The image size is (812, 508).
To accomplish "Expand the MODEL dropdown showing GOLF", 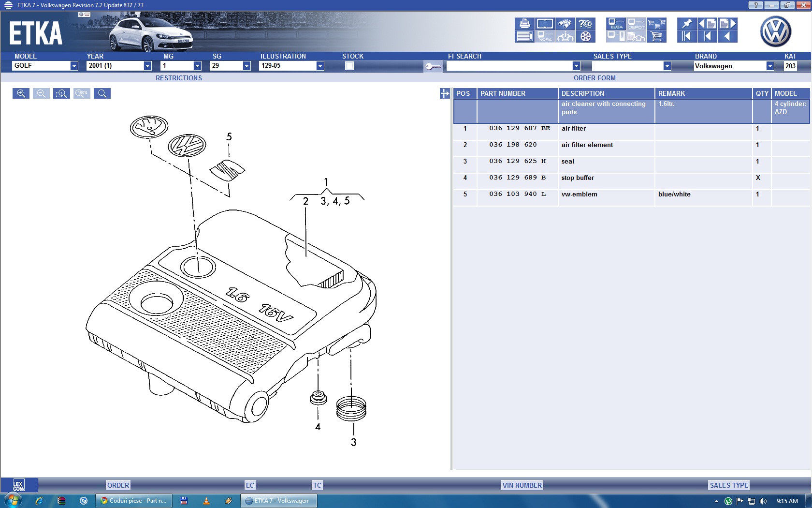I will click(x=74, y=66).
